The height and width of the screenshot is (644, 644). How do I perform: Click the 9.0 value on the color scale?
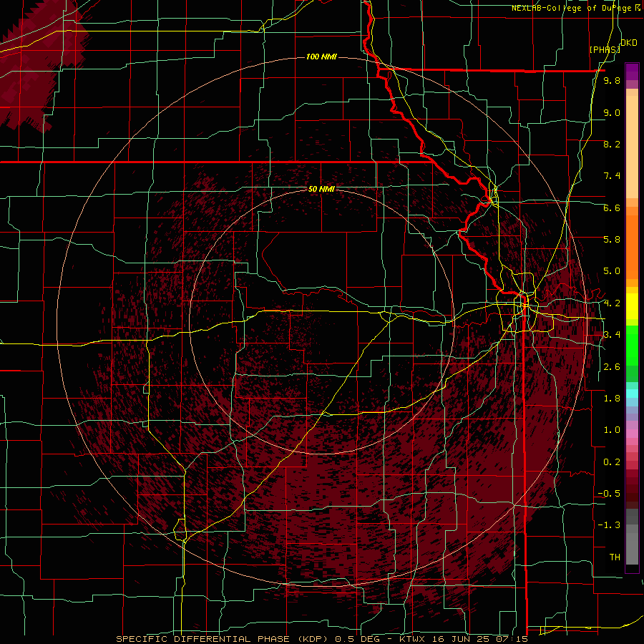[x=612, y=112]
